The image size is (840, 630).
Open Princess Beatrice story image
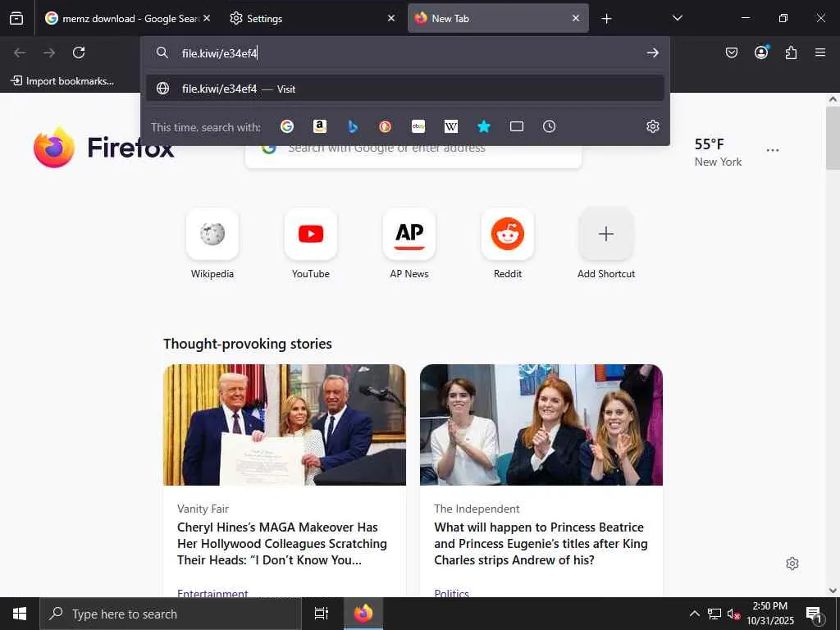coord(541,425)
